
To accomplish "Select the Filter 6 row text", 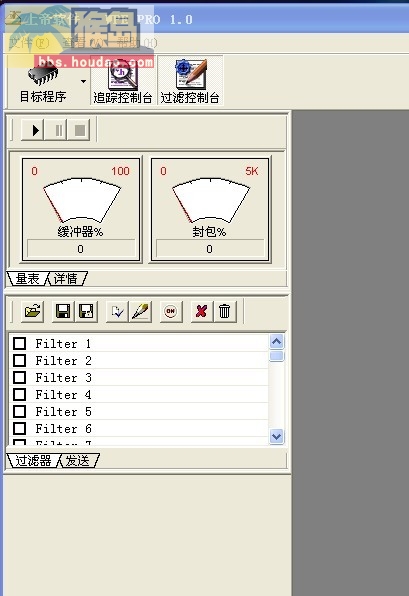I will [63, 429].
